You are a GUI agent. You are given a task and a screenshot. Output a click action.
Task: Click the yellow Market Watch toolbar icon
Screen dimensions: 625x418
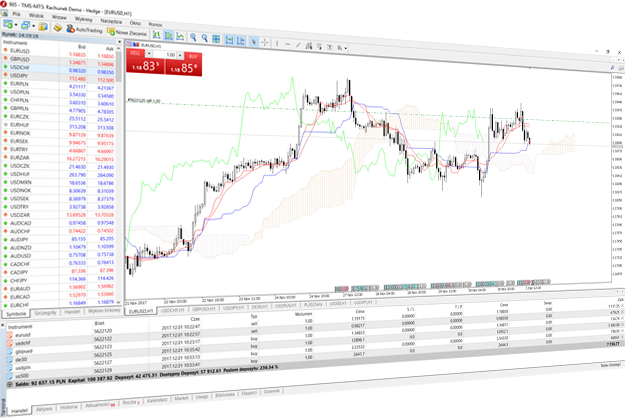pyautogui.click(x=43, y=27)
